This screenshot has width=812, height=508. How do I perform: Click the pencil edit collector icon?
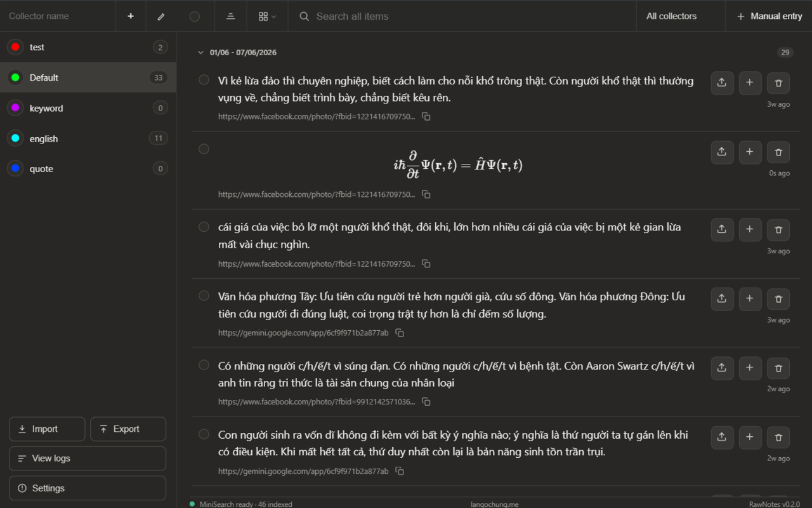[161, 16]
